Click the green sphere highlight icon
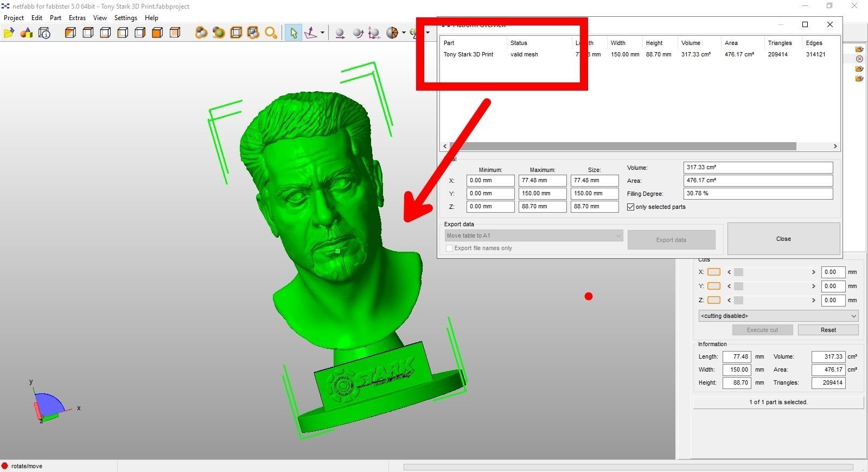The height and width of the screenshot is (472, 868). coord(219,33)
